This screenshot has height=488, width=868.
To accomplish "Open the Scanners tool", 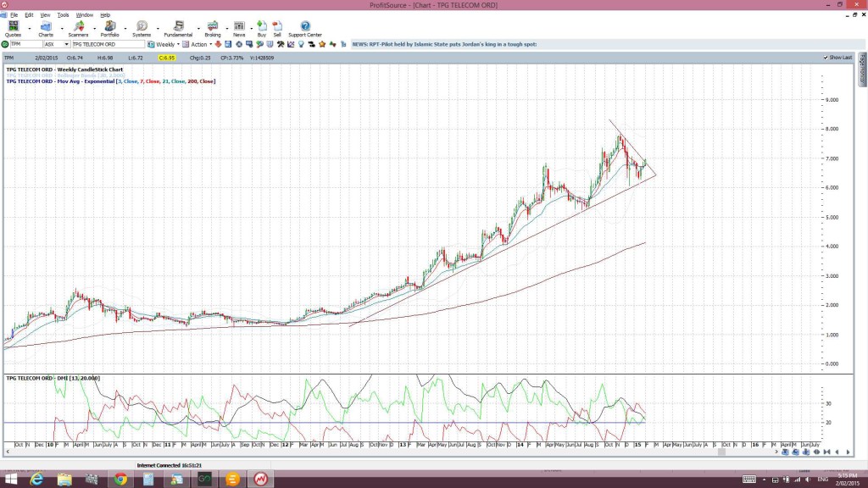I will pyautogui.click(x=78, y=26).
